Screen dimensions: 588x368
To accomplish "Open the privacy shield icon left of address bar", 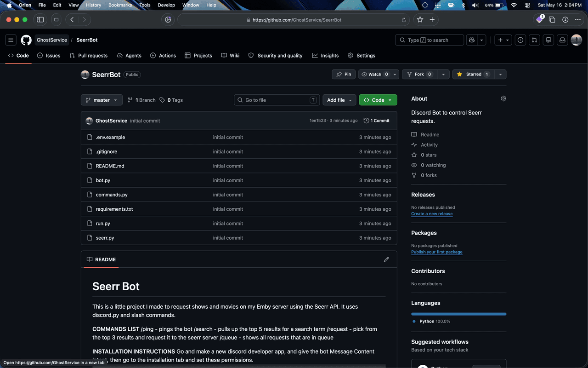I will pyautogui.click(x=168, y=20).
